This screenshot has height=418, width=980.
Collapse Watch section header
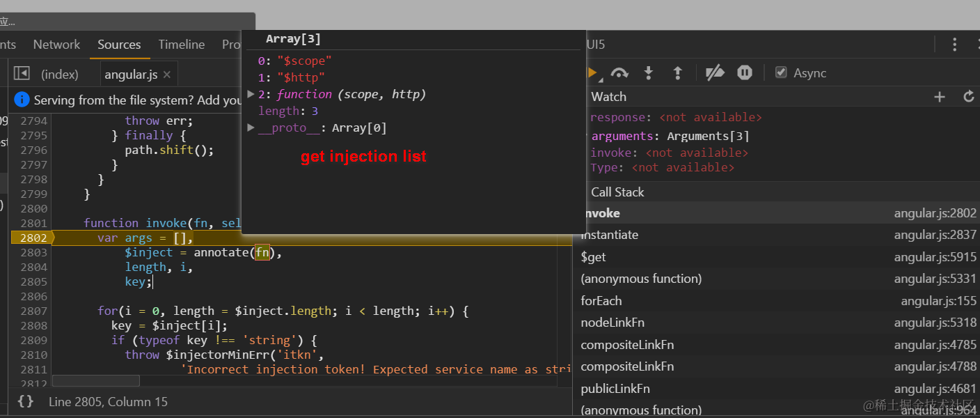coord(609,97)
